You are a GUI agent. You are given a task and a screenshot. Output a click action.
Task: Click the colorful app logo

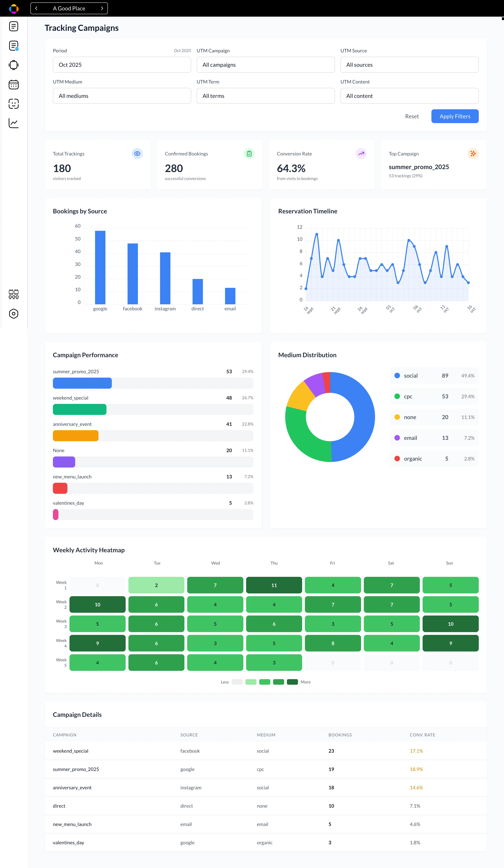point(13,9)
